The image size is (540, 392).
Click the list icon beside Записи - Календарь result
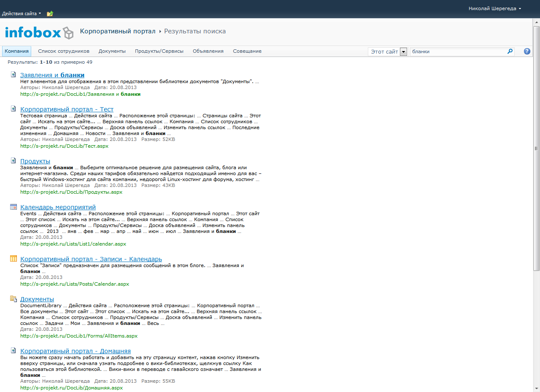pyautogui.click(x=13, y=259)
